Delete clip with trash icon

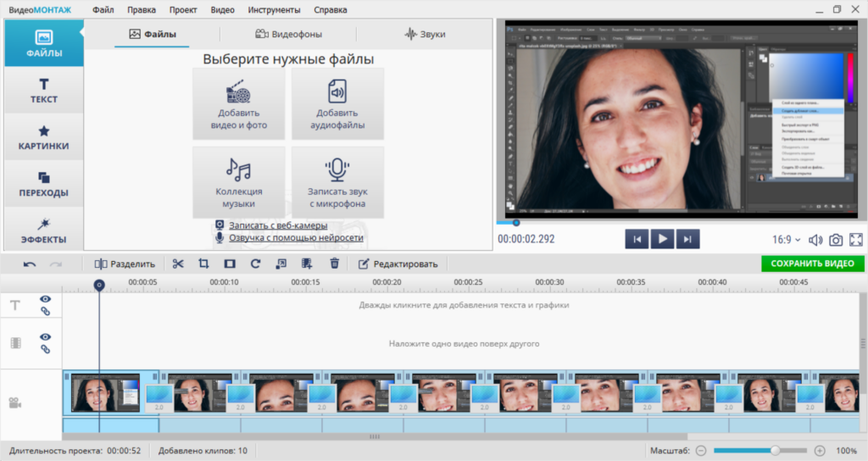click(x=334, y=264)
